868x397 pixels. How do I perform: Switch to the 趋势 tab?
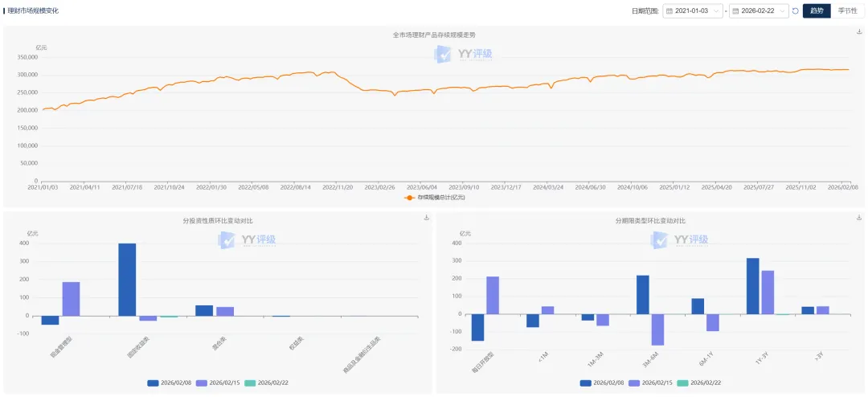tap(817, 11)
